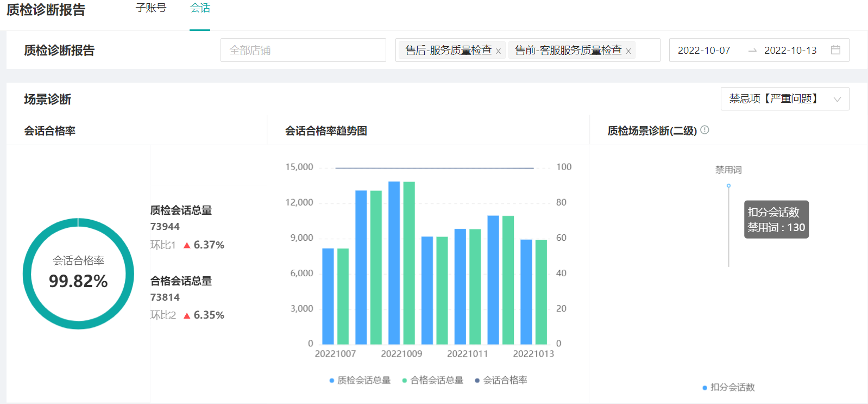
Task: Click the 禁用词 data point marker
Action: (x=728, y=186)
